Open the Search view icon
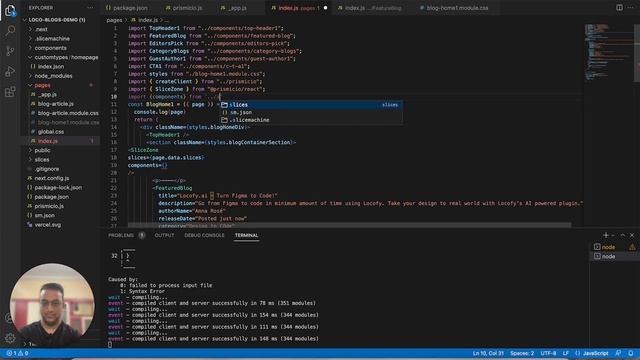Viewport: 640px width, 360px height. 10,31
